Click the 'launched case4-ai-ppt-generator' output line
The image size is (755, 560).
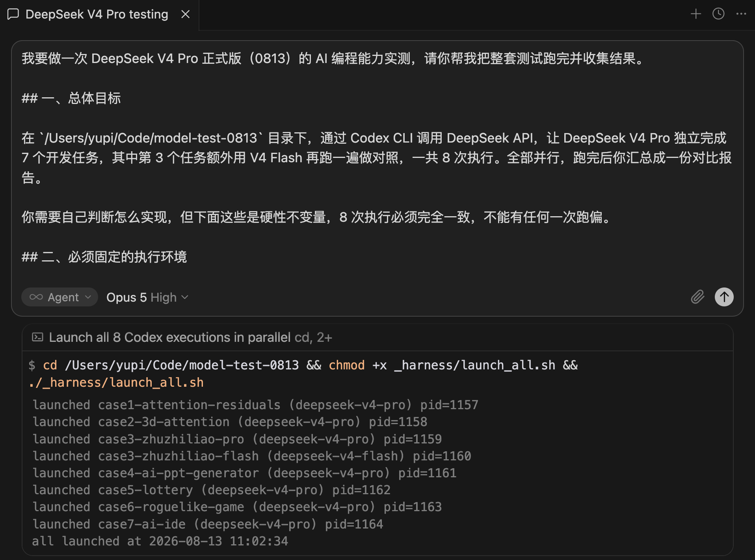[244, 473]
